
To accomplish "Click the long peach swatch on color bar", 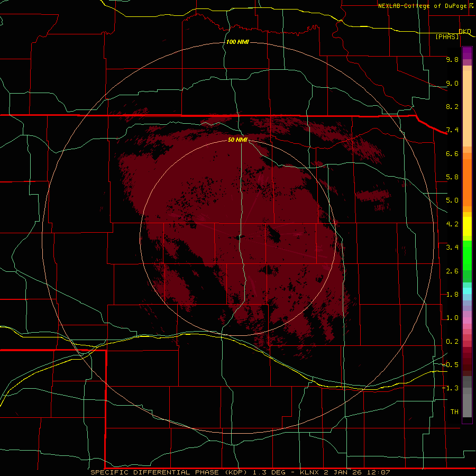I will click(x=467, y=109).
